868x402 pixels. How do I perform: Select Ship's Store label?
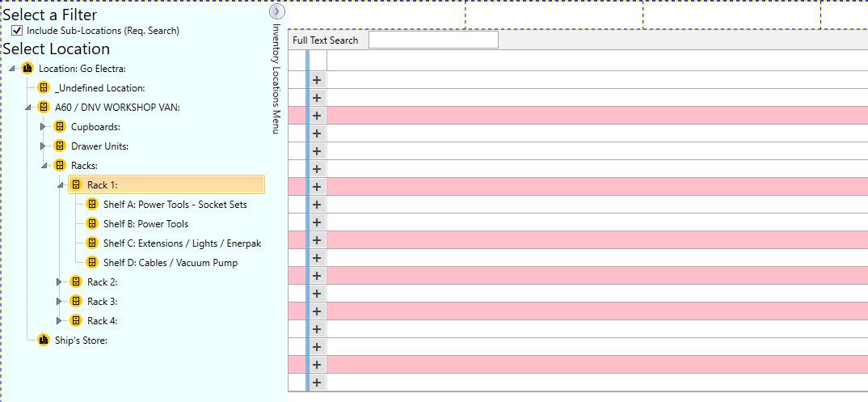(x=82, y=340)
